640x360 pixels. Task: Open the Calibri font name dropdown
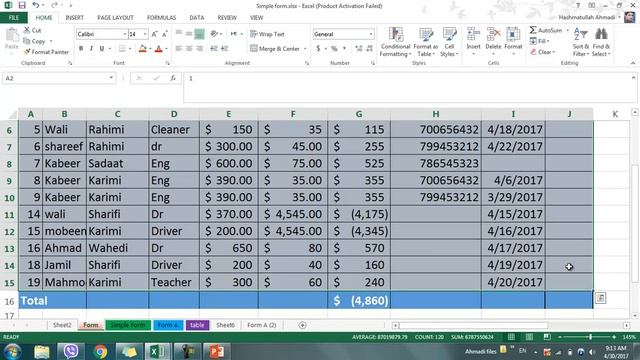pyautogui.click(x=124, y=34)
